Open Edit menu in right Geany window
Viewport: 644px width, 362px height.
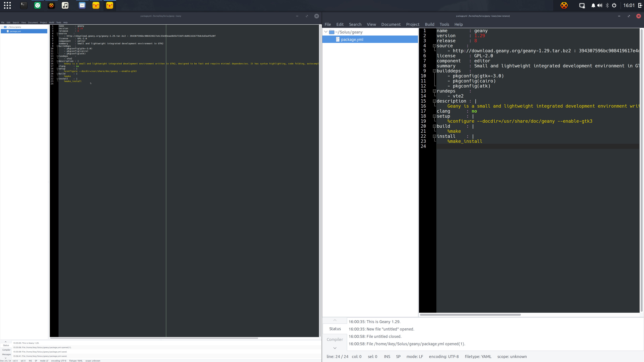pos(340,24)
